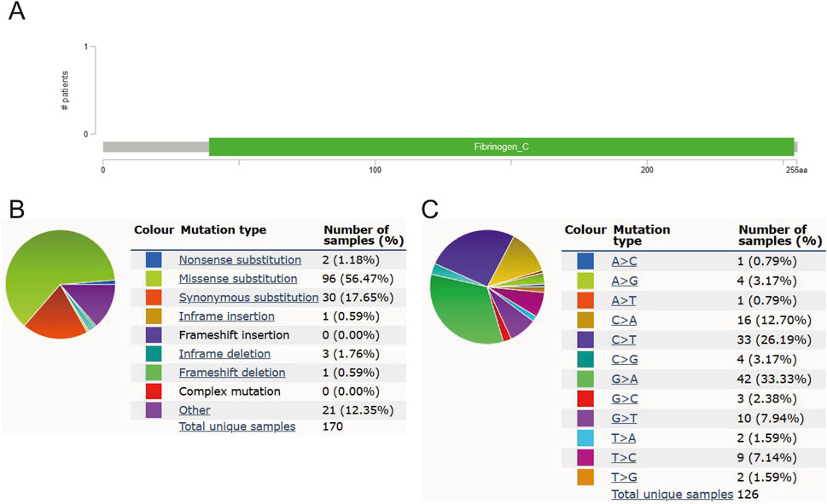Viewport: 827px width, 504px height.
Task: Open the A>C mutation link
Action: pos(624,261)
